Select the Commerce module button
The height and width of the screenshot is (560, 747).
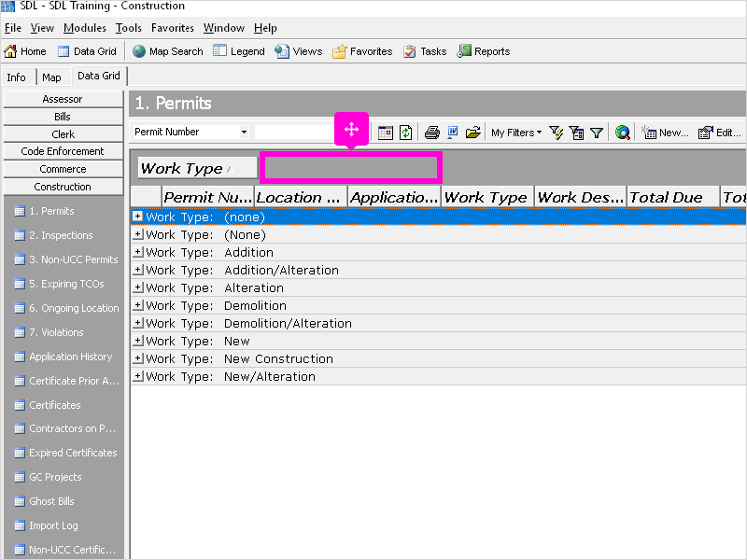click(x=63, y=169)
